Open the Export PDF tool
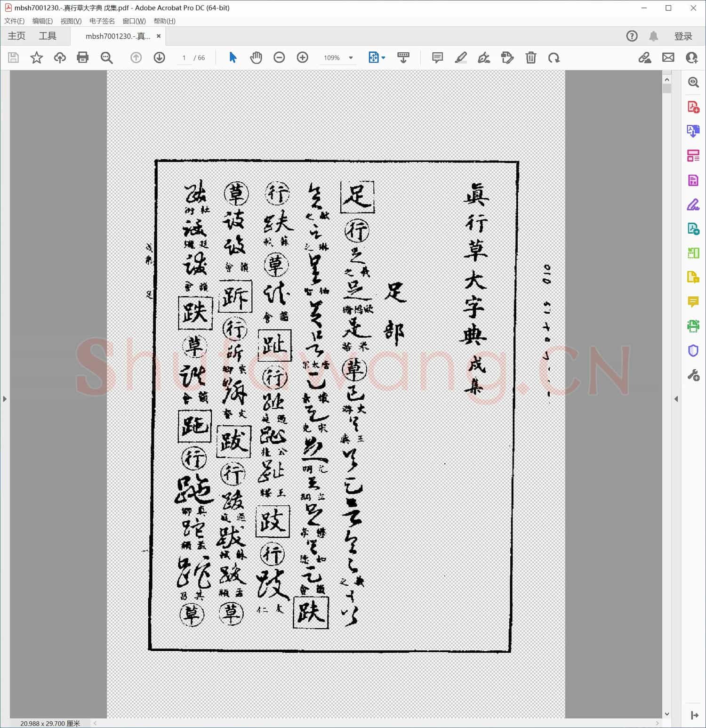 click(693, 131)
